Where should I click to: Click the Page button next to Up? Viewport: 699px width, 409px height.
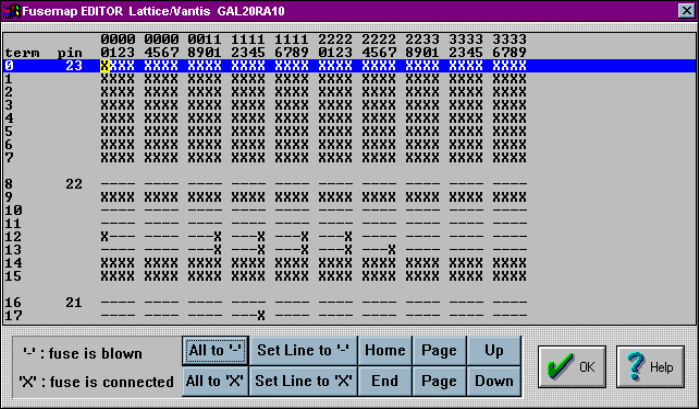pyautogui.click(x=439, y=351)
